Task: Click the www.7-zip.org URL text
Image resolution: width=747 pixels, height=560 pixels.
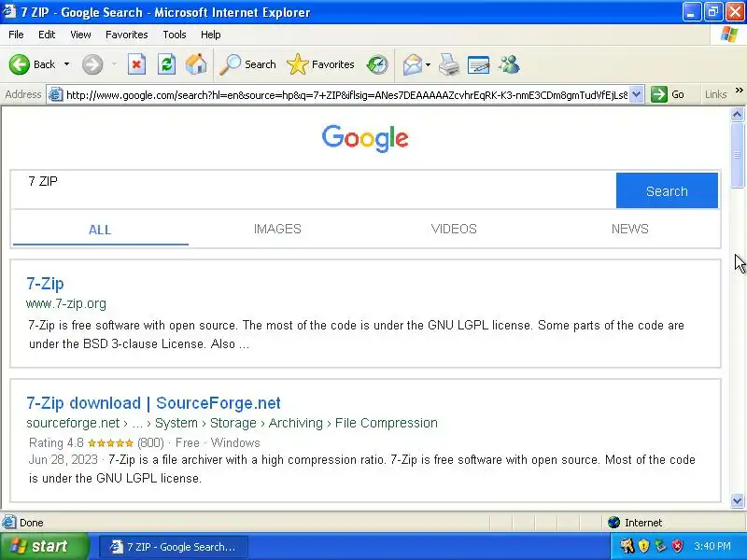Action: 66,304
